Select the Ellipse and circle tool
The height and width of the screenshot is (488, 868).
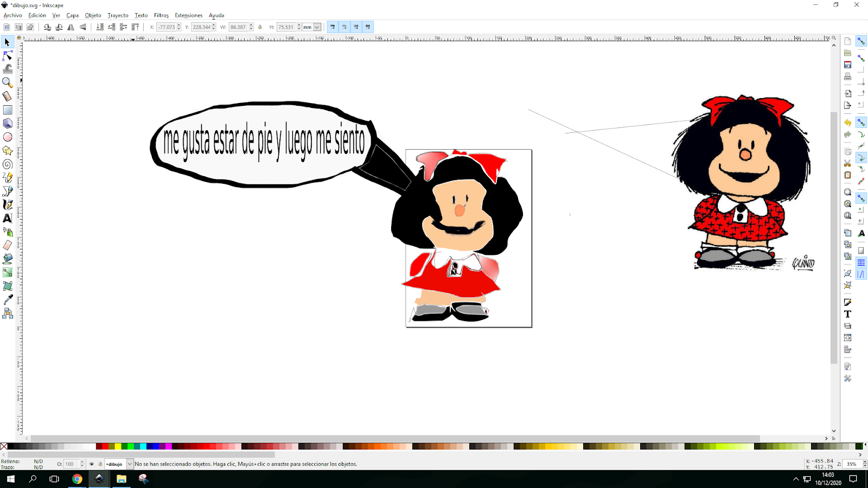[8, 137]
